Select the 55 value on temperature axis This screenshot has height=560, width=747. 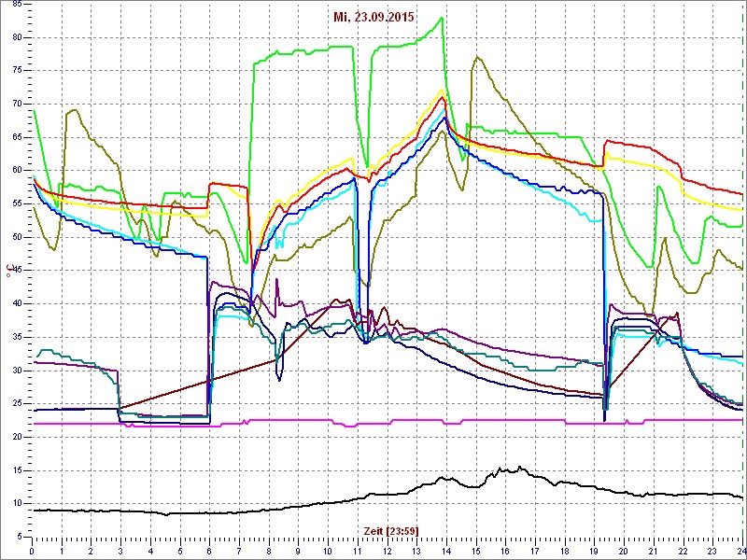tap(17, 203)
